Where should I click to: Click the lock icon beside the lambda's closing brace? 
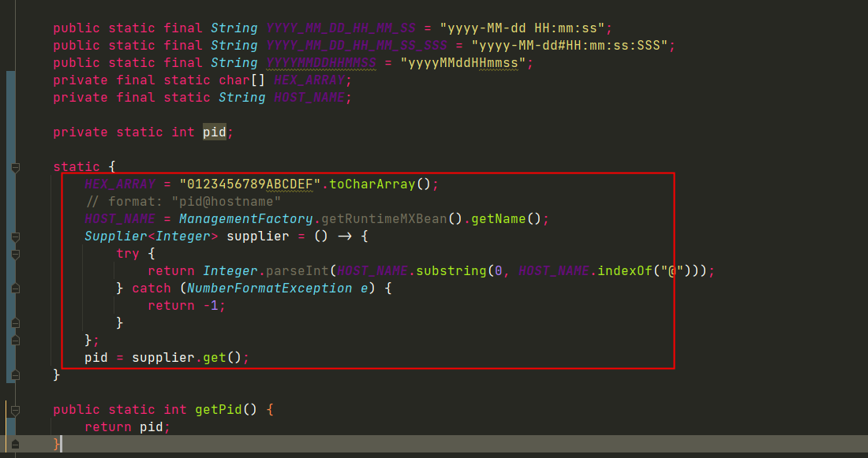coord(13,339)
